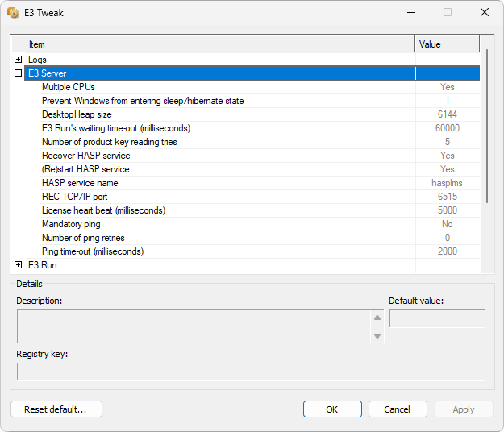The height and width of the screenshot is (432, 504).
Task: Select the DesktopHeap size item
Action: [x=77, y=114]
